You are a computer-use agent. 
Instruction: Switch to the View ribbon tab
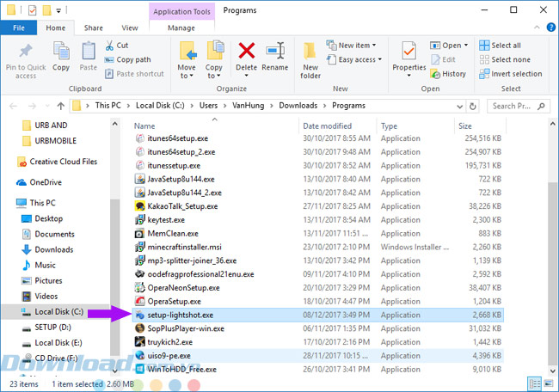pos(129,28)
